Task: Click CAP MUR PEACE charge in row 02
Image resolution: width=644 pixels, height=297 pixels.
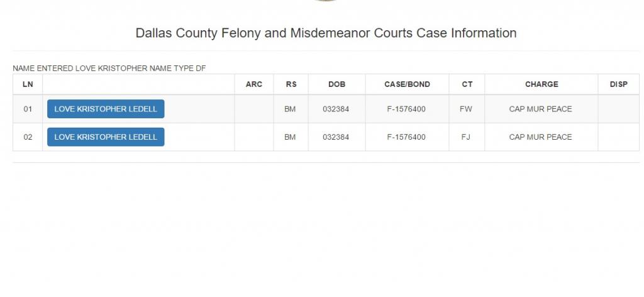Action: point(541,137)
